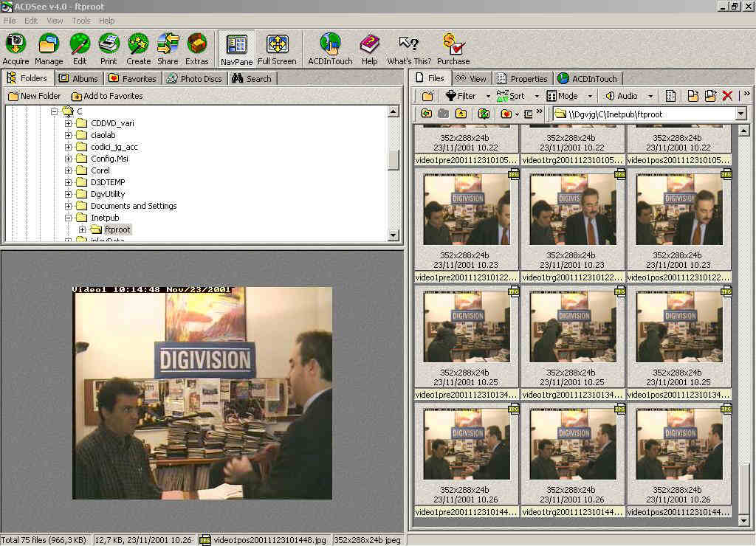Click Add to Favorites button
This screenshot has width=756, height=546.
click(107, 96)
